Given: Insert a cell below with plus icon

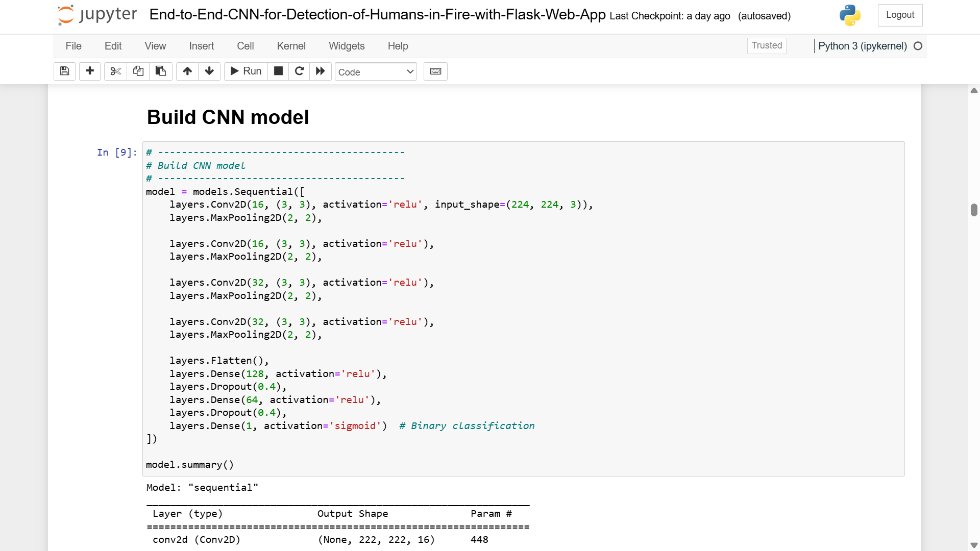Looking at the screenshot, I should (90, 71).
